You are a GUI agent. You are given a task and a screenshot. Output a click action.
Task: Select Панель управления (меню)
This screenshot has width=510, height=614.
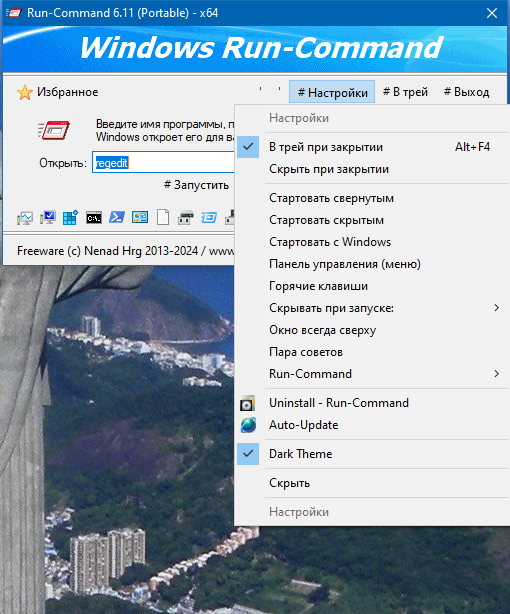[372, 264]
